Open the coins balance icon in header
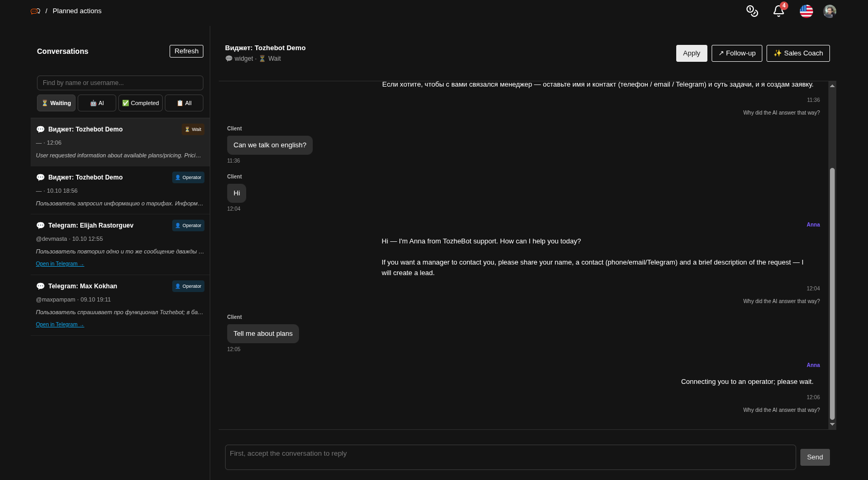Viewport: 868px width, 480px height. point(752,11)
